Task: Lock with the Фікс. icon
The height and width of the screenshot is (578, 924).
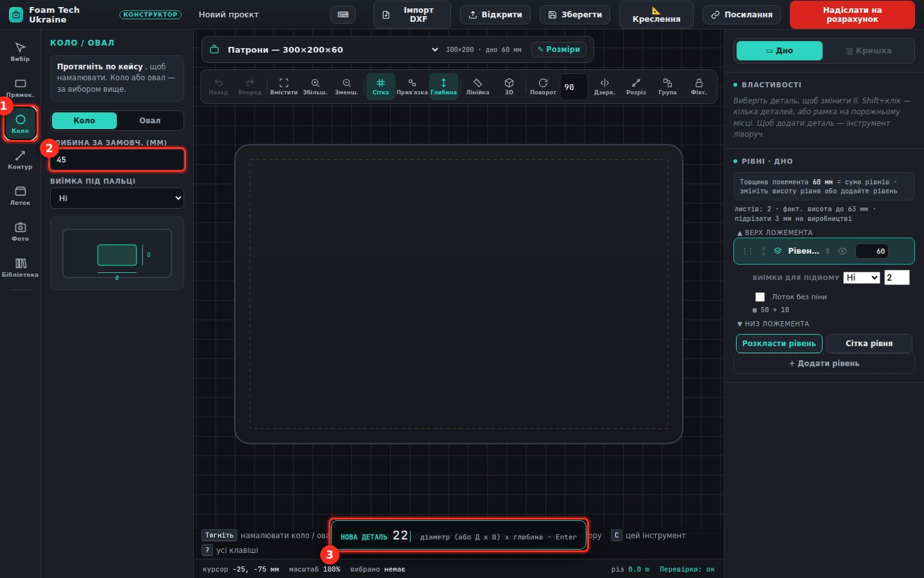Action: (699, 87)
